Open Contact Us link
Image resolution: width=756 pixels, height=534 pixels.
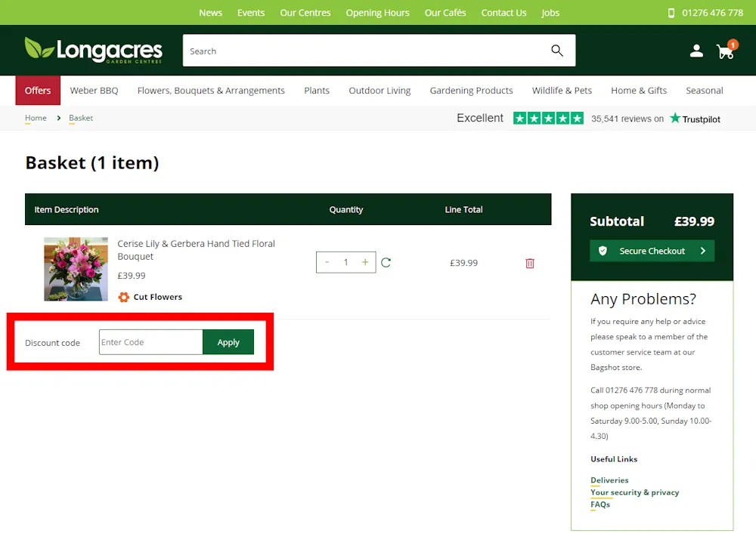click(503, 13)
